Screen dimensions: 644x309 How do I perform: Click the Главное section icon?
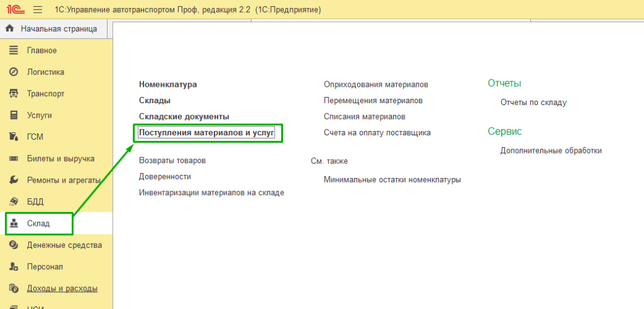click(13, 50)
